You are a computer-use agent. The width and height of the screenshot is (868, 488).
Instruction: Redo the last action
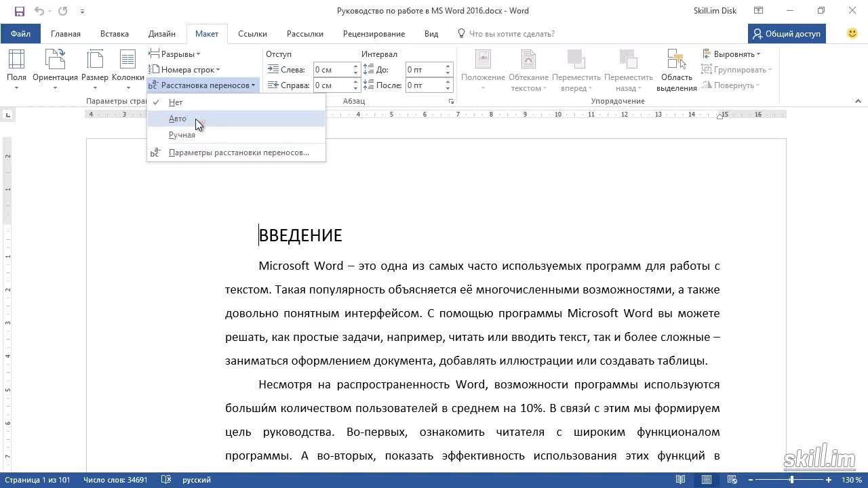62,11
